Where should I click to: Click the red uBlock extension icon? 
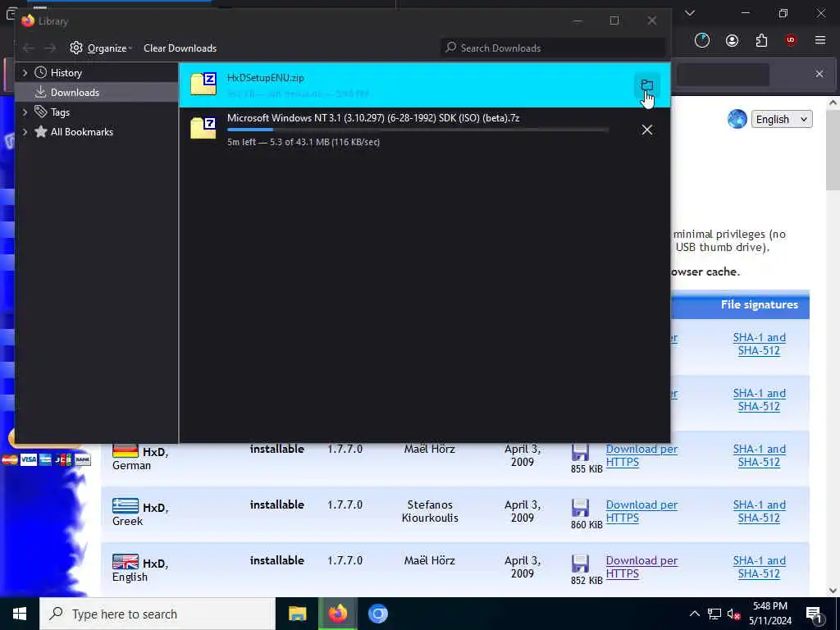(x=790, y=40)
